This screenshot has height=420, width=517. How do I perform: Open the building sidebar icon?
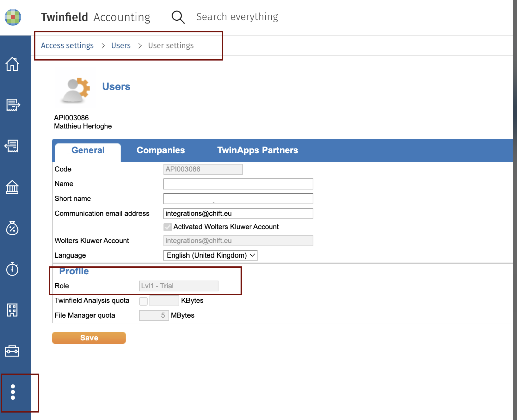click(x=12, y=310)
